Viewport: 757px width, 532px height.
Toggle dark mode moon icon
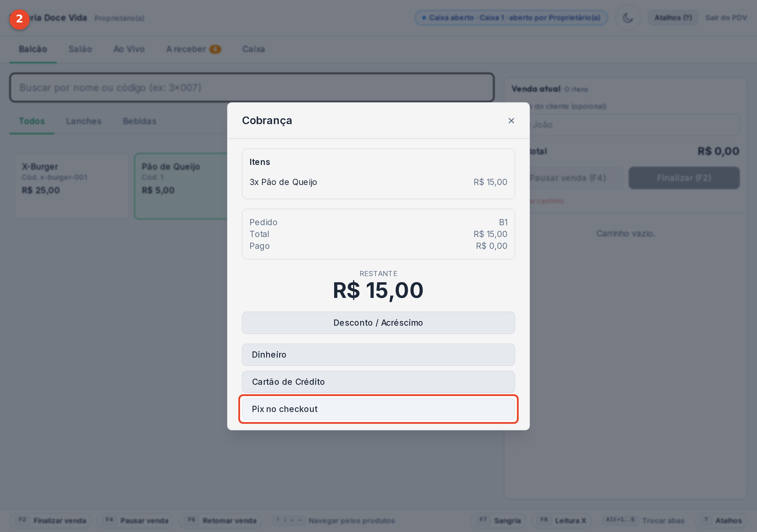(x=628, y=18)
